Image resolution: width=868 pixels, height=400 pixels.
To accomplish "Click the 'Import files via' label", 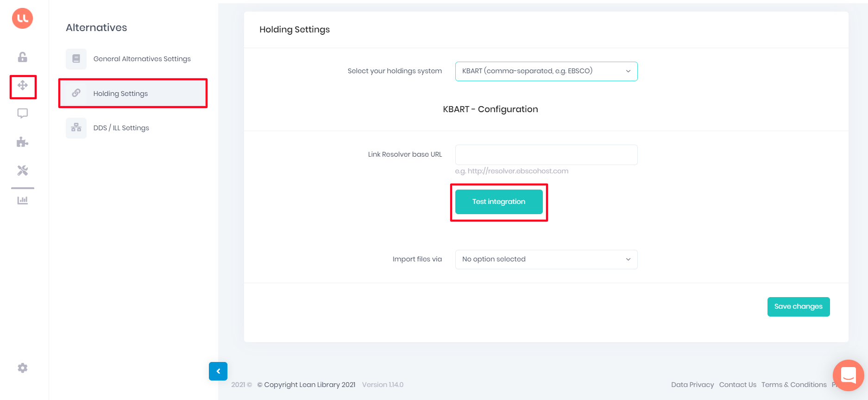I will (x=417, y=259).
